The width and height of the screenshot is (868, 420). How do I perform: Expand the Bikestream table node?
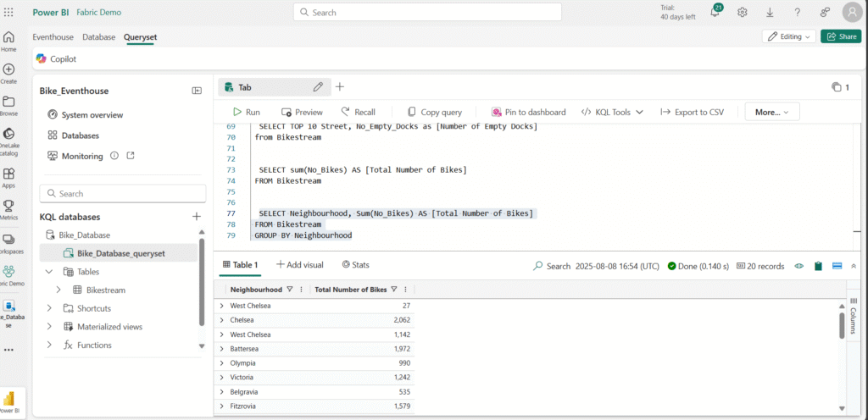coord(58,290)
